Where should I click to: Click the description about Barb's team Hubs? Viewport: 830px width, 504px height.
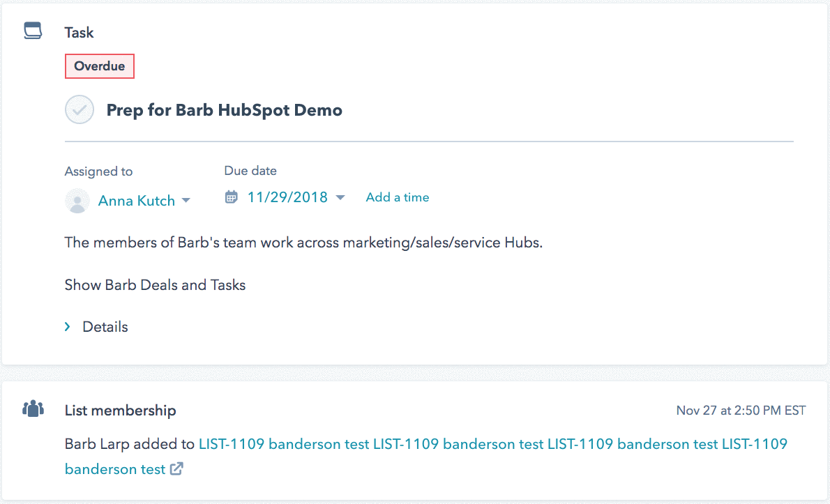(x=303, y=243)
